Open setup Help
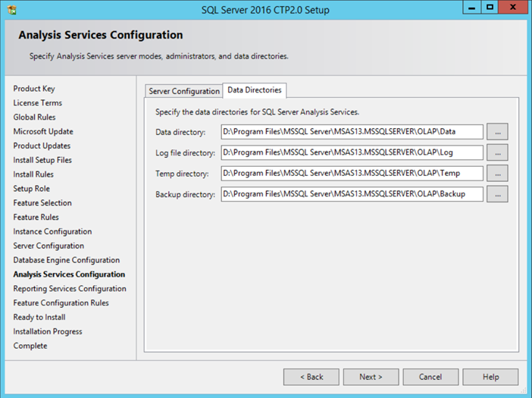532x398 pixels. tap(490, 377)
